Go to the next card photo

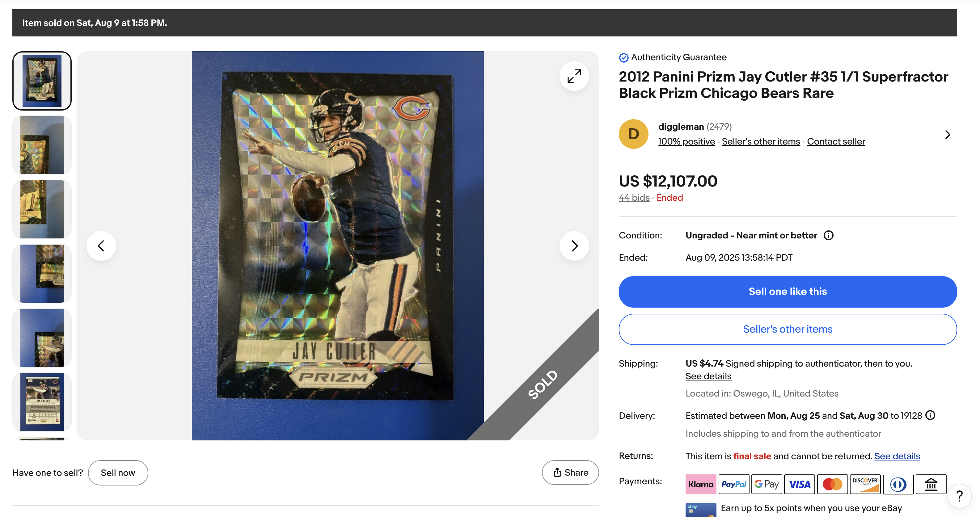(574, 246)
